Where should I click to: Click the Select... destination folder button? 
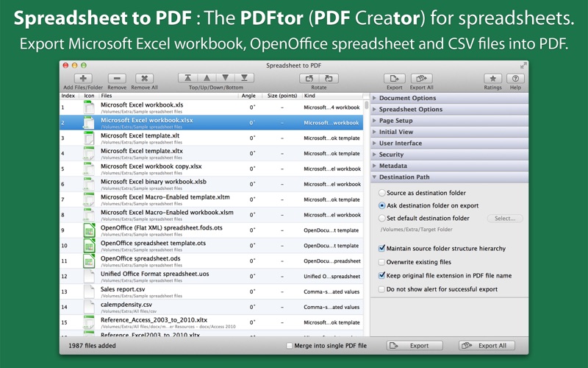505,218
